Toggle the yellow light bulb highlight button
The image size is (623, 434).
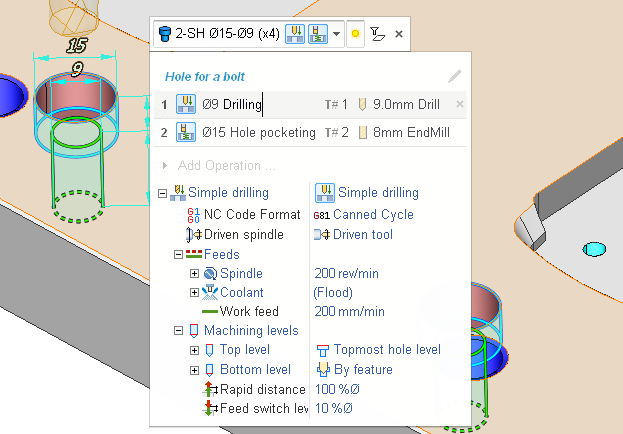tap(355, 34)
